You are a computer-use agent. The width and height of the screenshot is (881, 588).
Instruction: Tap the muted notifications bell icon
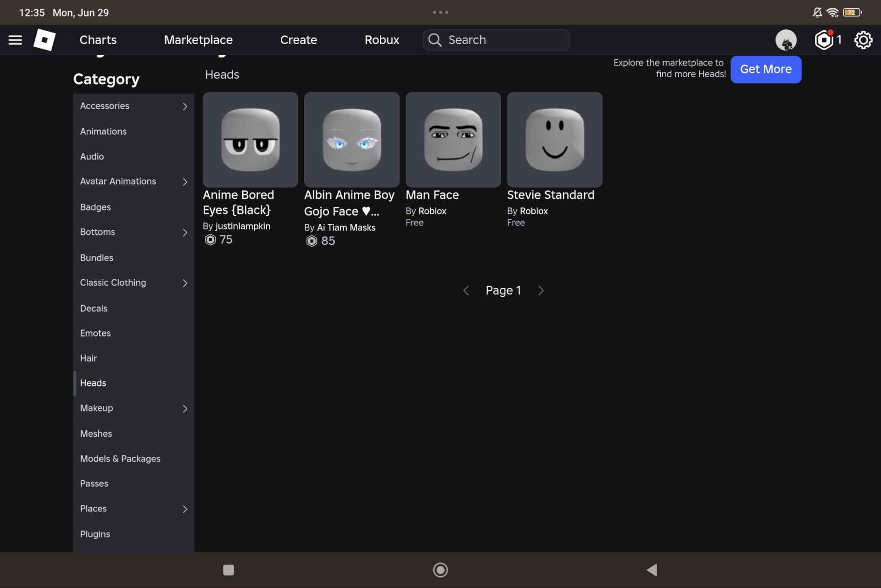[817, 12]
